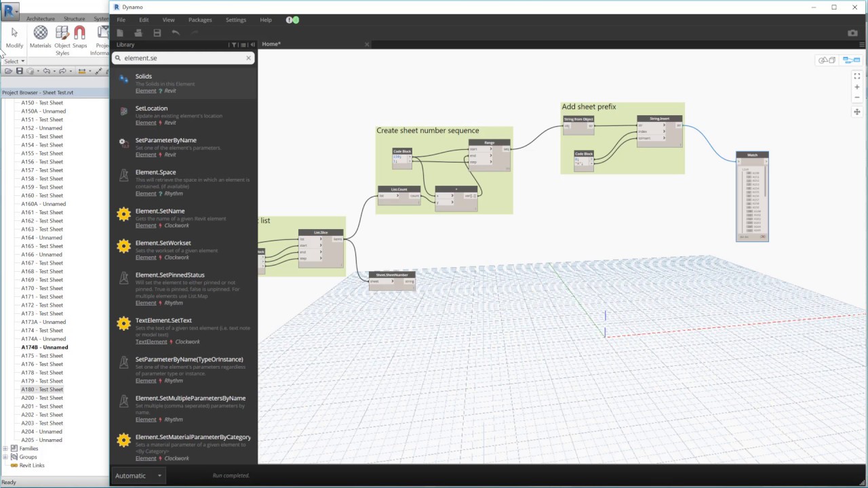Select the A150A - Unnamed sheet
The height and width of the screenshot is (488, 868).
[43, 111]
